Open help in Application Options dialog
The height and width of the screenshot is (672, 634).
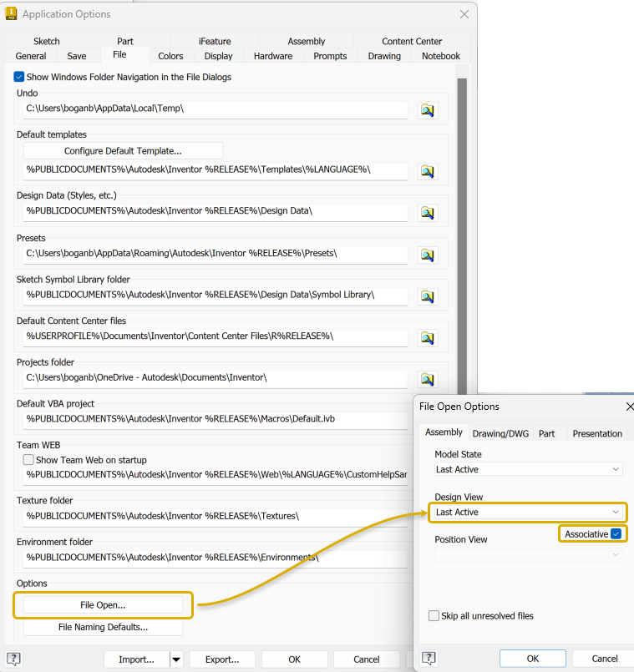[x=13, y=659]
